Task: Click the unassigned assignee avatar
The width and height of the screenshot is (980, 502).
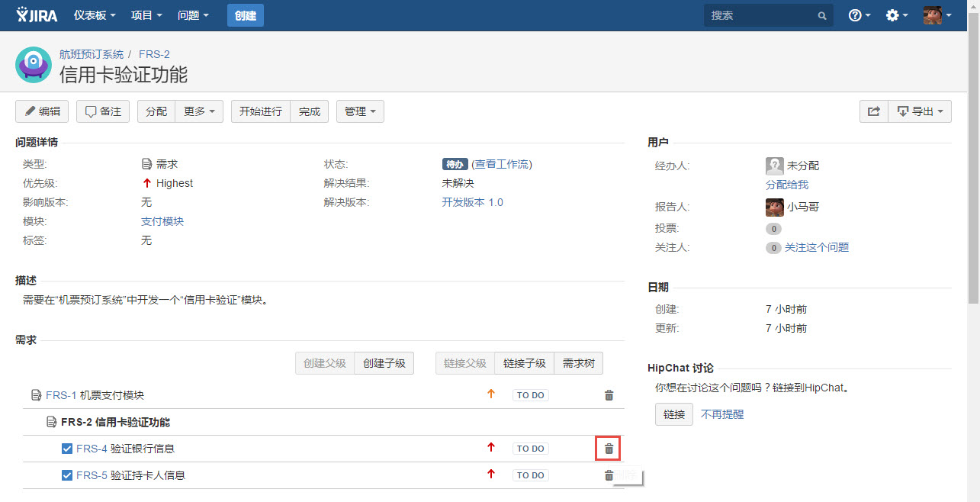Action: (775, 166)
